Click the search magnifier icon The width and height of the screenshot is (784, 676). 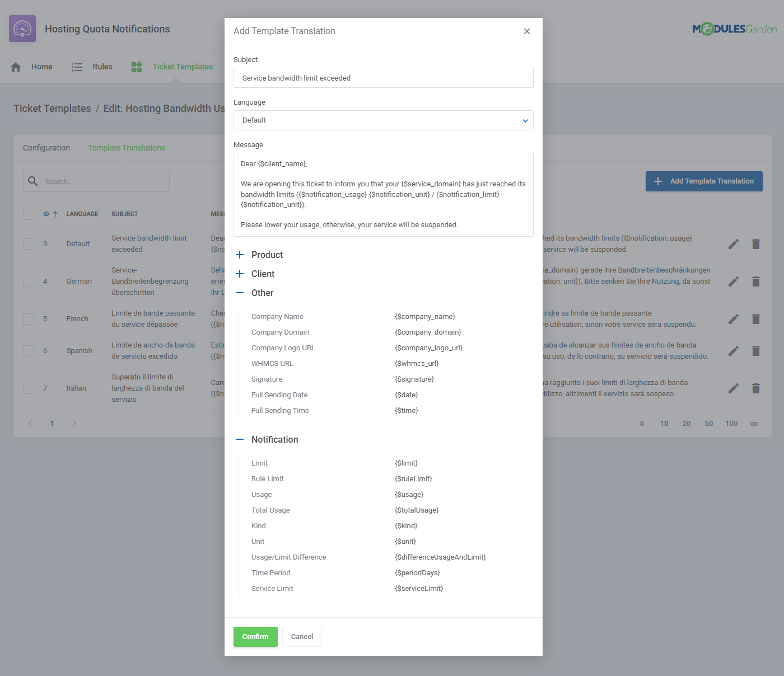(x=33, y=181)
